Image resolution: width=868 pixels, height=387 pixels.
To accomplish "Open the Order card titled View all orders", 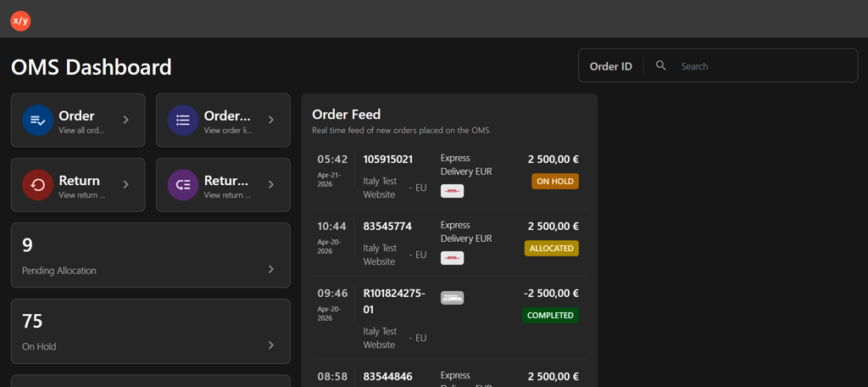I will coord(78,121).
